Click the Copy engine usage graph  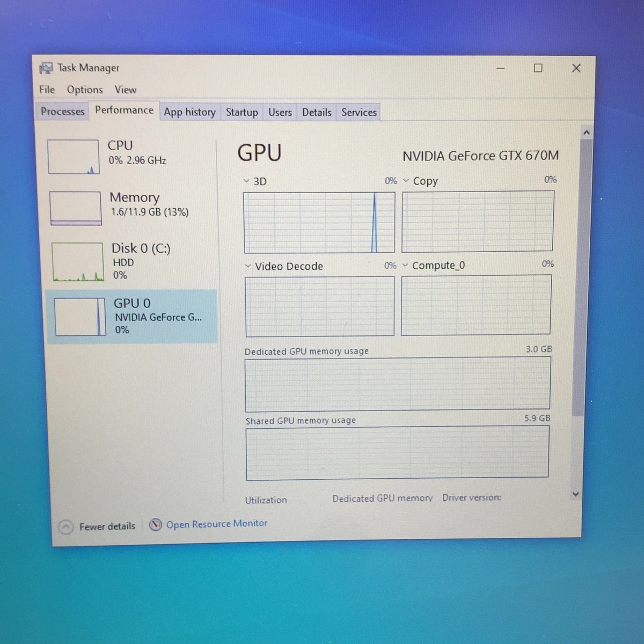(x=478, y=221)
